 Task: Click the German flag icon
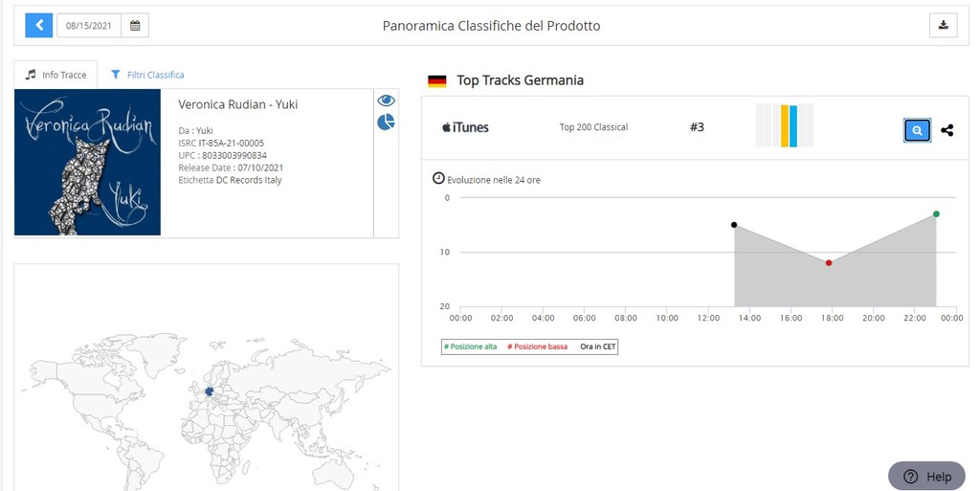click(x=437, y=81)
